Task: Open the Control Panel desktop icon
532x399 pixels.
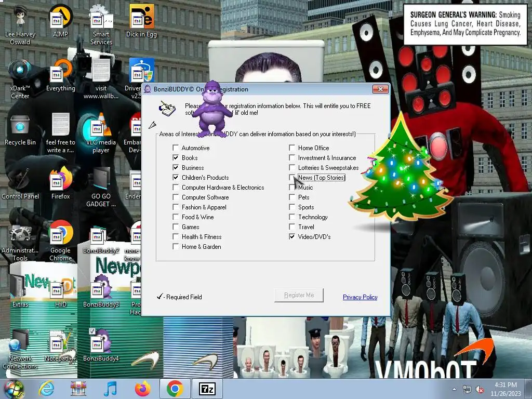Action: (x=20, y=183)
